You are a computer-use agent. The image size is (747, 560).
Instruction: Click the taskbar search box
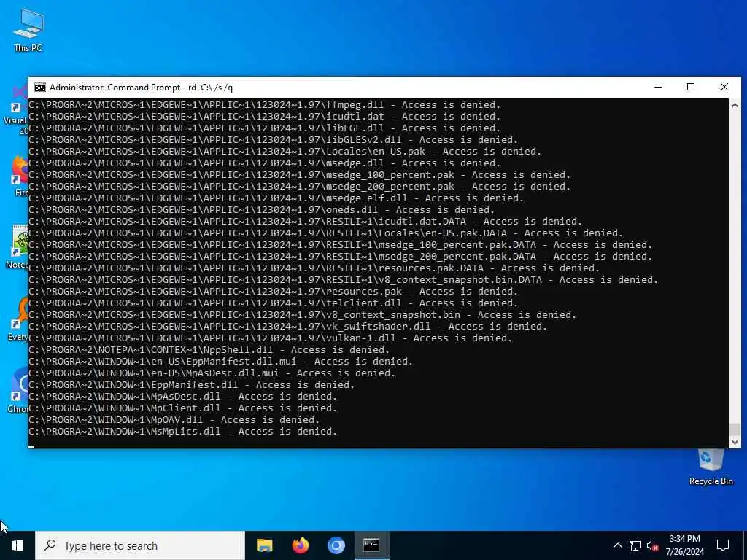[x=140, y=545]
